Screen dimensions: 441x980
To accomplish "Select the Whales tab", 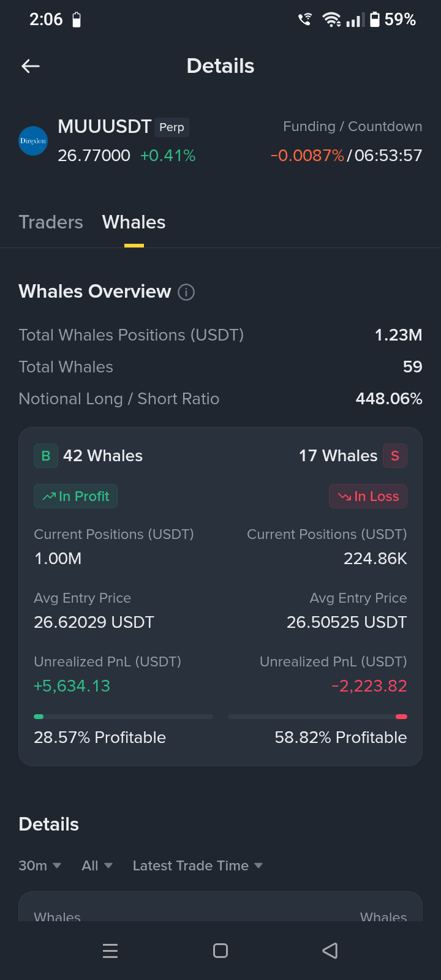I will pos(134,222).
